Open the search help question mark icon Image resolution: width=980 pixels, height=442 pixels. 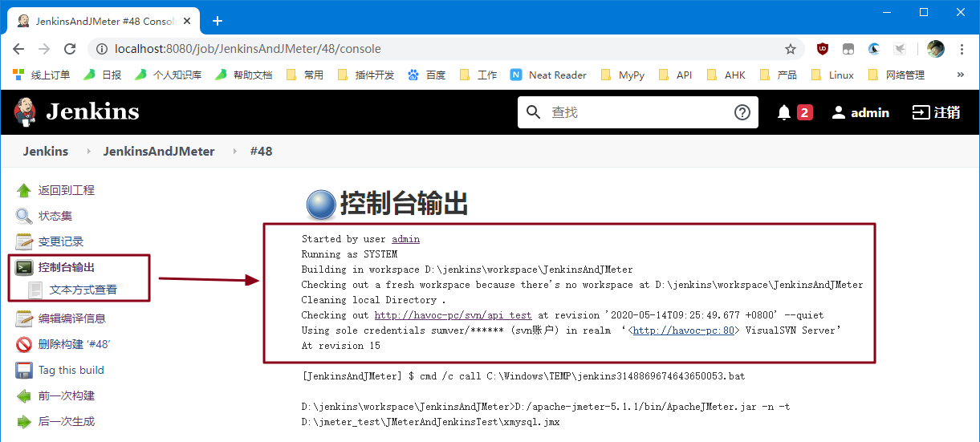tap(742, 112)
